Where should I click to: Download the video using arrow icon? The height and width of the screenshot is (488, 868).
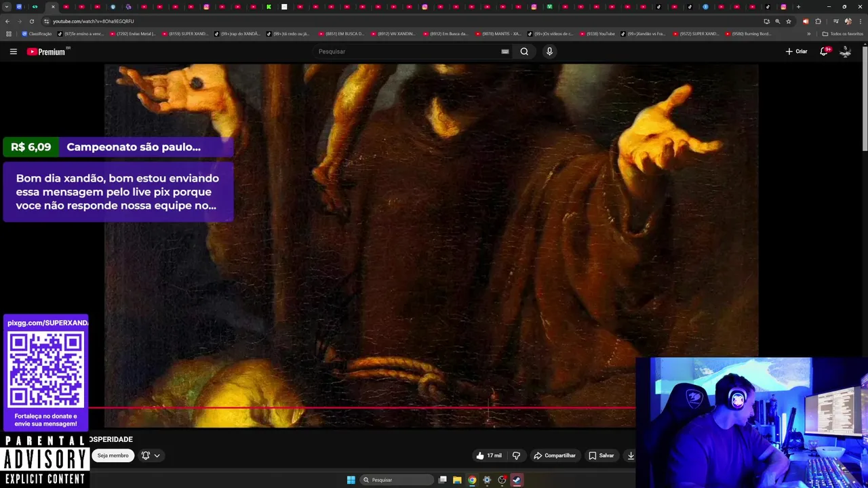point(631,455)
